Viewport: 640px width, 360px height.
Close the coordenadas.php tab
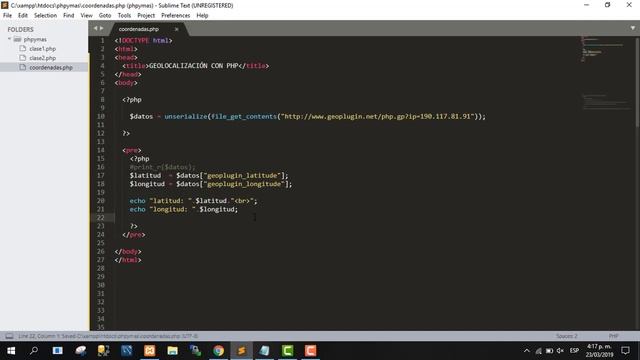point(176,29)
